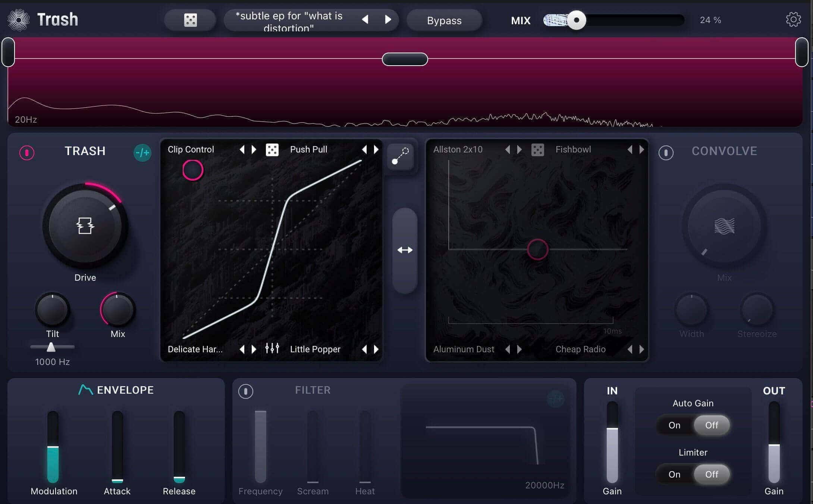Screen dimensions: 813x504
Task: Click the Filter minus/plus polarity icon
Action: click(x=555, y=399)
